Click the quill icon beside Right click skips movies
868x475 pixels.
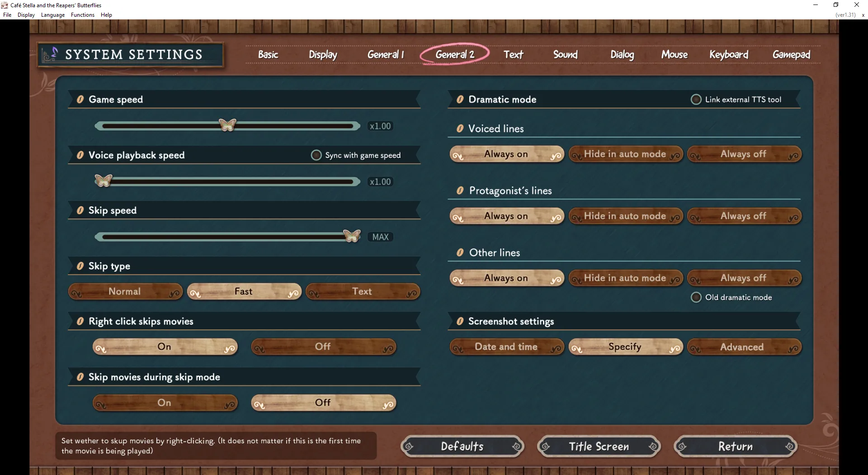coord(80,321)
